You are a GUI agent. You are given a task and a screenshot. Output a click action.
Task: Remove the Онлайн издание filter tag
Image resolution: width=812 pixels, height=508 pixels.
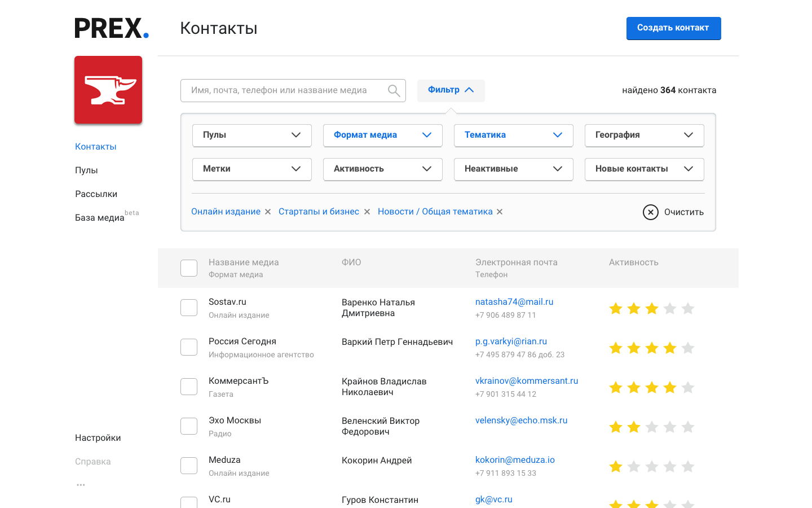(x=268, y=212)
